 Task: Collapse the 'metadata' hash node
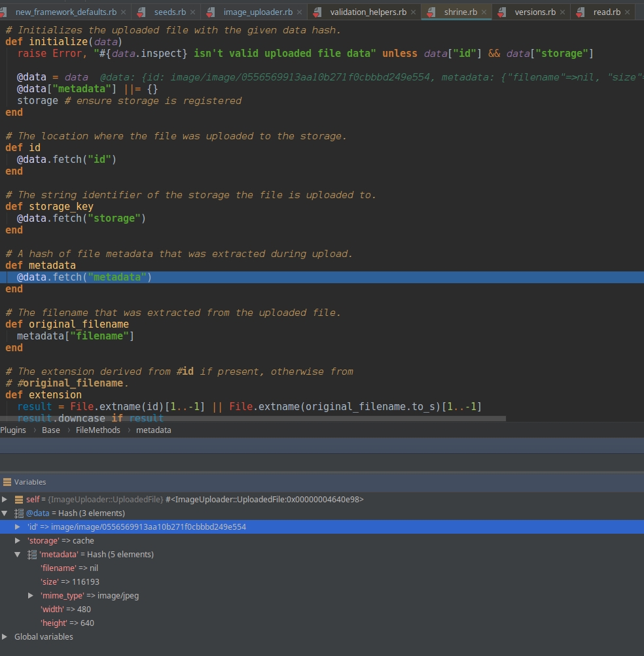[x=18, y=555]
